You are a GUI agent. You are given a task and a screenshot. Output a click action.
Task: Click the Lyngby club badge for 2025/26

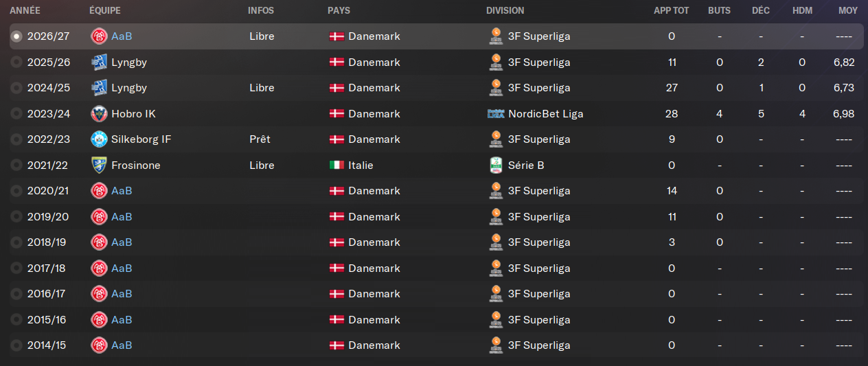point(99,62)
